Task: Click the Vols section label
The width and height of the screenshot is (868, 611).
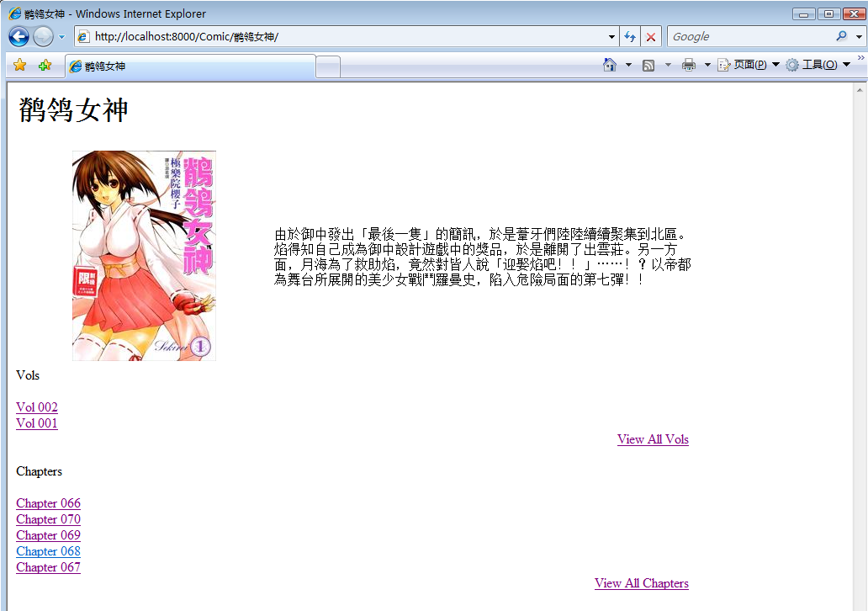Action: (x=28, y=375)
